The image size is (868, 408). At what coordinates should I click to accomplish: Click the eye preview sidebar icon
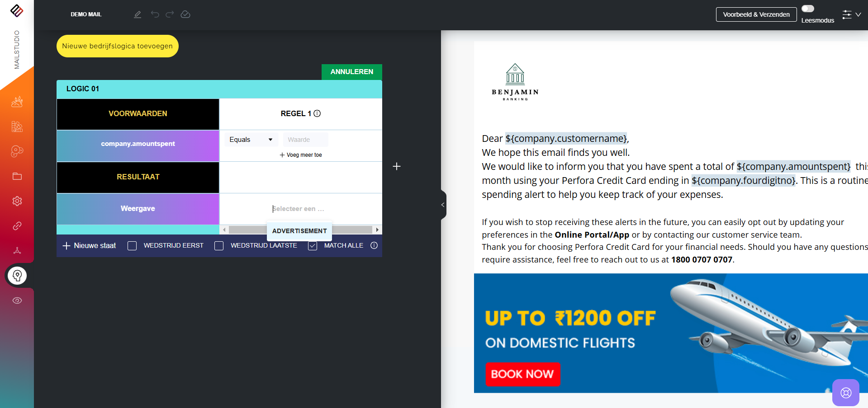click(17, 300)
